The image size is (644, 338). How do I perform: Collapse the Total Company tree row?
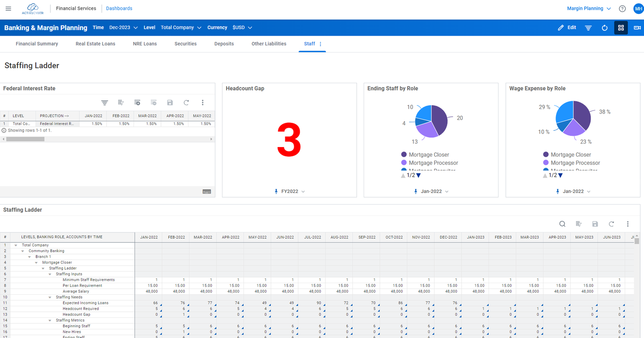(15, 244)
